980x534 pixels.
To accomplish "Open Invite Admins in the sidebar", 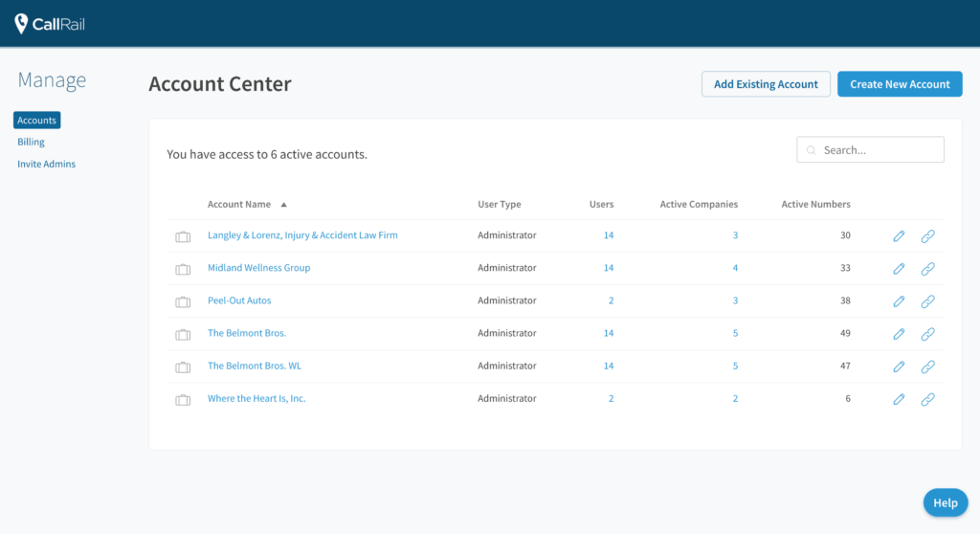I will point(46,164).
